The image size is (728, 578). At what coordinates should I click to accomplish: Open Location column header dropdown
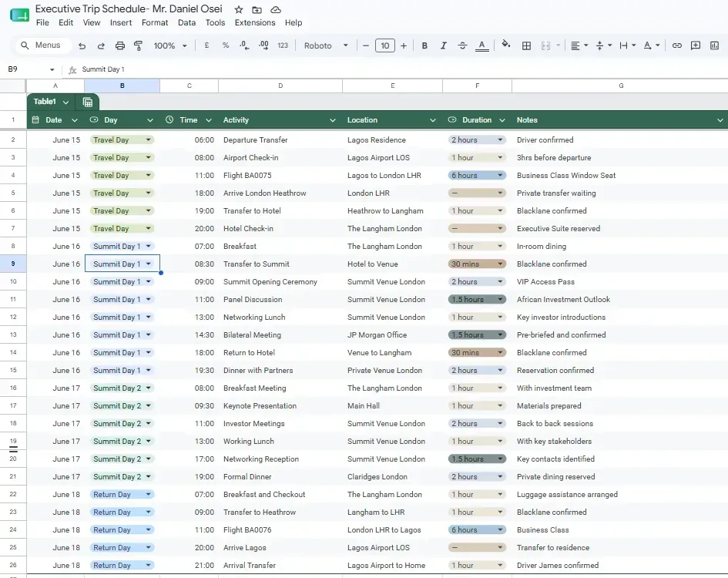(x=433, y=120)
